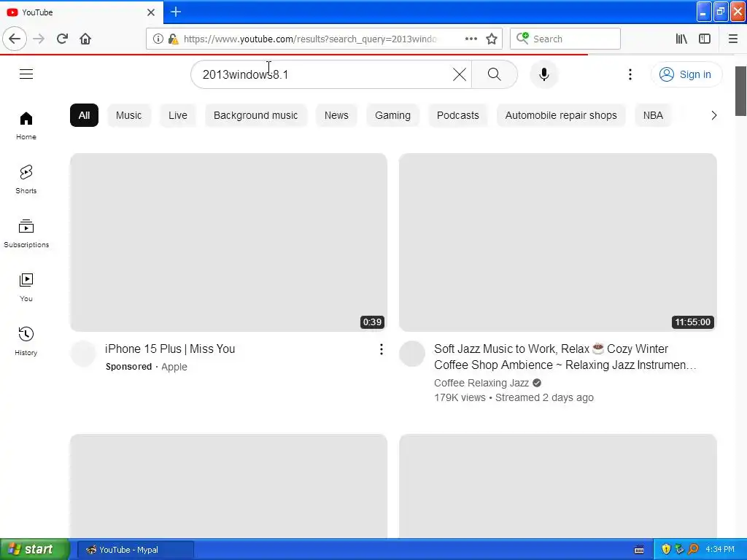Open the browser hamburger menu
This screenshot has height=560, width=747.
(x=732, y=39)
